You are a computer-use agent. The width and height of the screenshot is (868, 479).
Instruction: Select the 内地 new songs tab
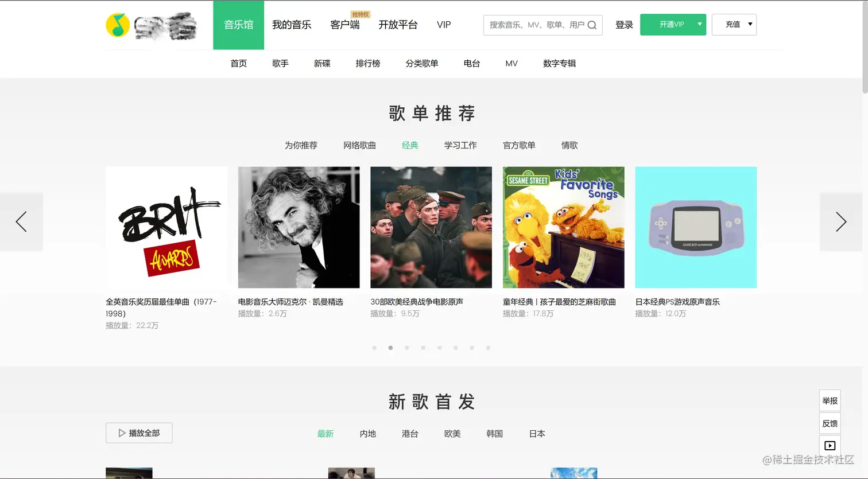point(368,434)
